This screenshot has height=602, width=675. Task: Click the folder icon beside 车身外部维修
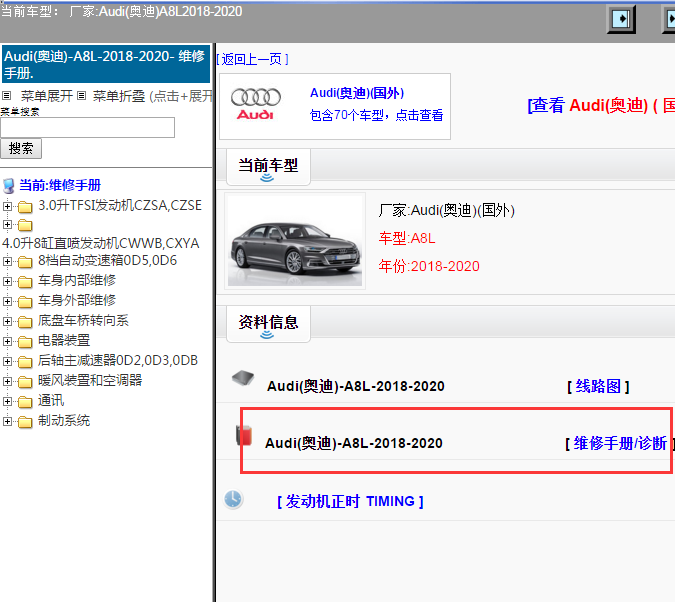pos(25,302)
